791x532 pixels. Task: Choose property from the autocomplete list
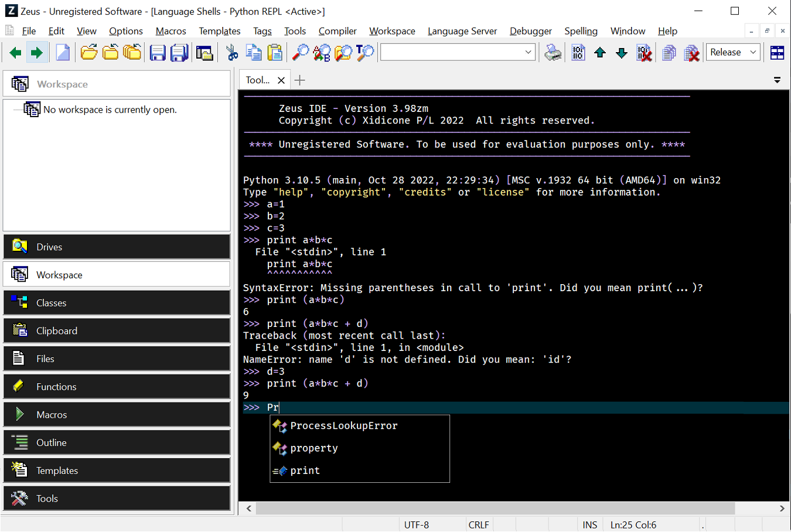[x=360, y=448]
